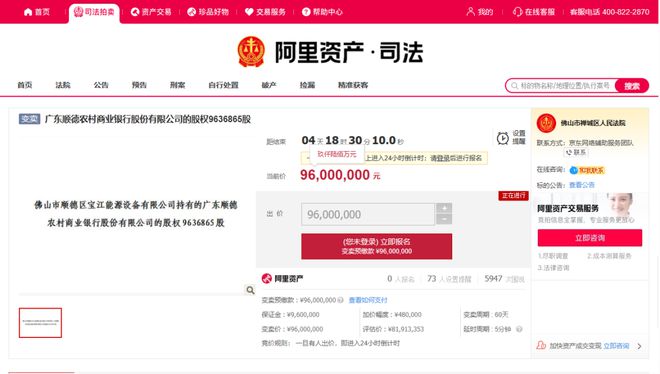The width and height of the screenshot is (660, 374).
Task: Open 查看如何支付 link
Action: [368, 300]
